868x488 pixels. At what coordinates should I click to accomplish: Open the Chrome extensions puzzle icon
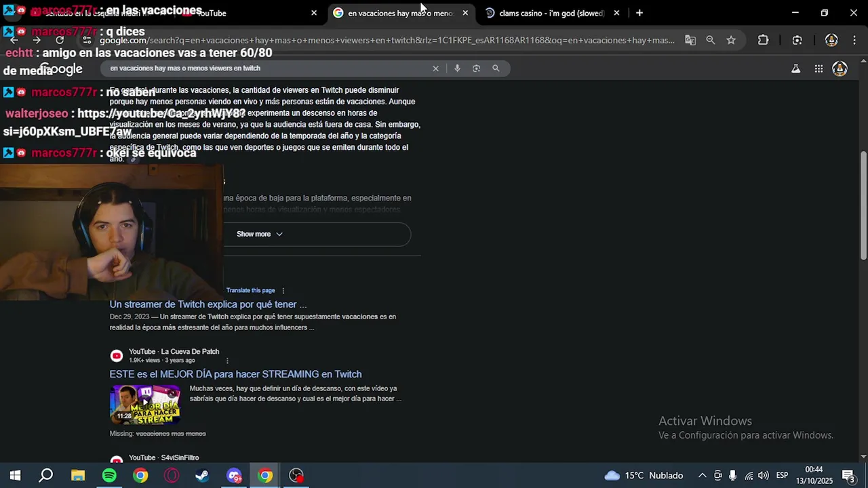point(763,40)
